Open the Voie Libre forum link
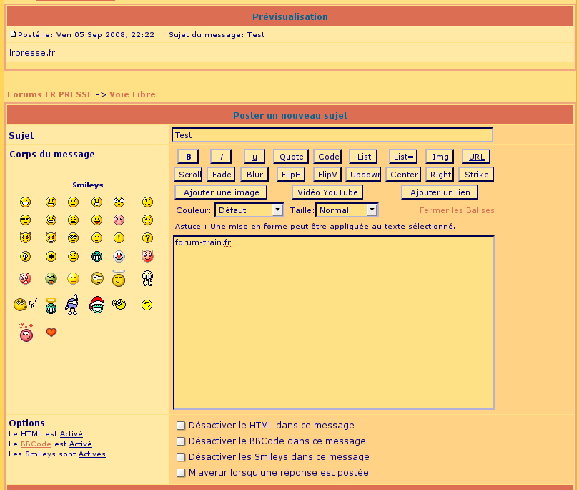579x490 pixels. pos(133,94)
